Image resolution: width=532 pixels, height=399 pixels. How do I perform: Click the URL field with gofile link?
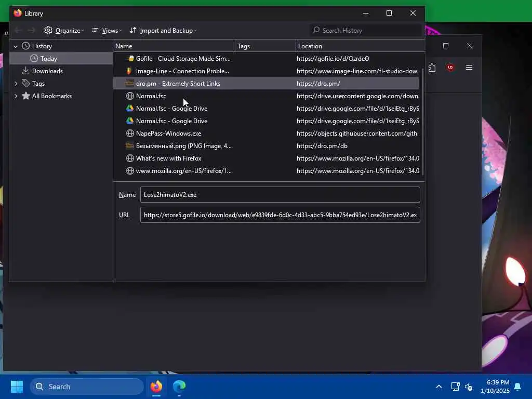[x=280, y=215]
